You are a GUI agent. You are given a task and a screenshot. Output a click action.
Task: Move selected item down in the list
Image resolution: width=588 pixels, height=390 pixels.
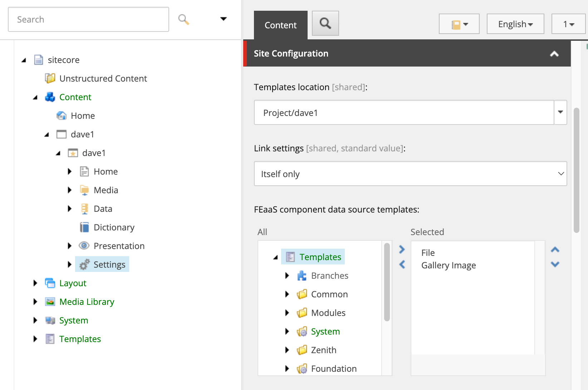pyautogui.click(x=555, y=264)
